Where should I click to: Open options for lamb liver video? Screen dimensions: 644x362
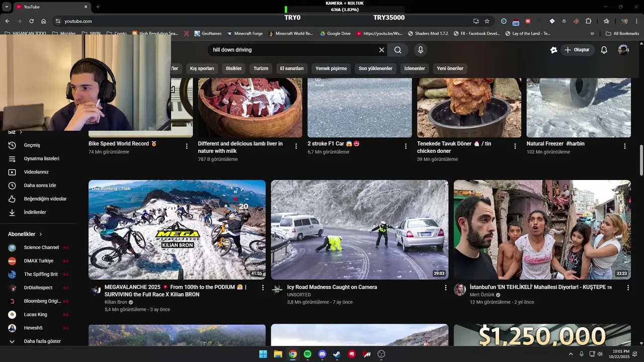pos(296,146)
